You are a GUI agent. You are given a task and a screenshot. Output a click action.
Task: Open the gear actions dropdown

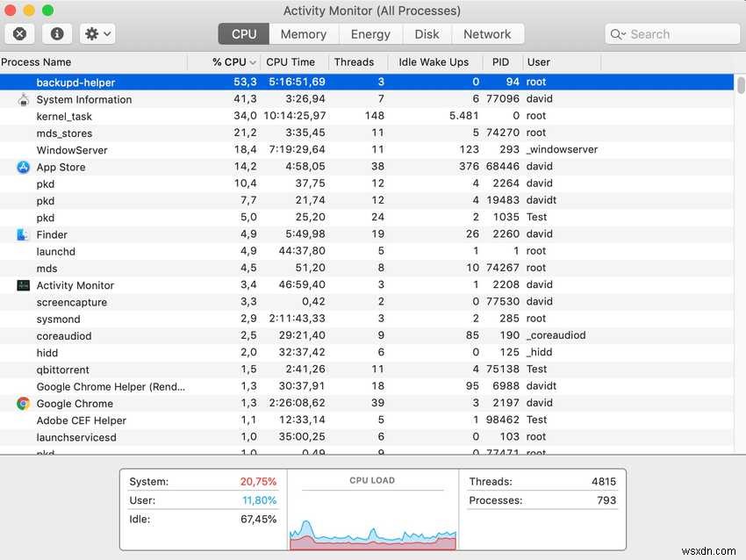point(90,33)
